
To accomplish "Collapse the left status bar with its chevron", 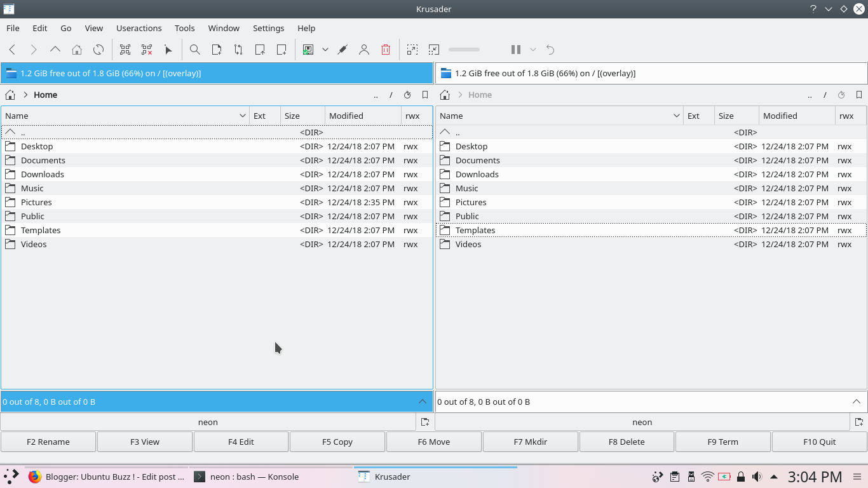I will tap(423, 401).
